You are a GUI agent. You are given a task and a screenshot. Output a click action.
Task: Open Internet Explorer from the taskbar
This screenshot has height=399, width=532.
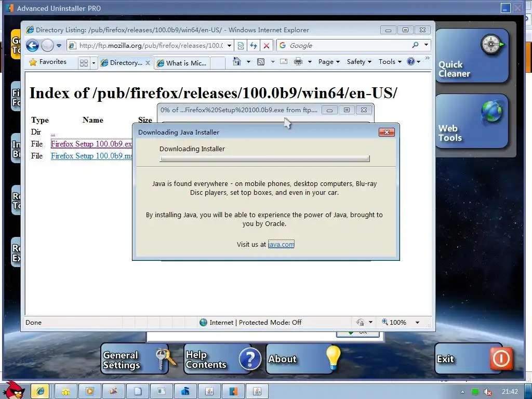40,392
